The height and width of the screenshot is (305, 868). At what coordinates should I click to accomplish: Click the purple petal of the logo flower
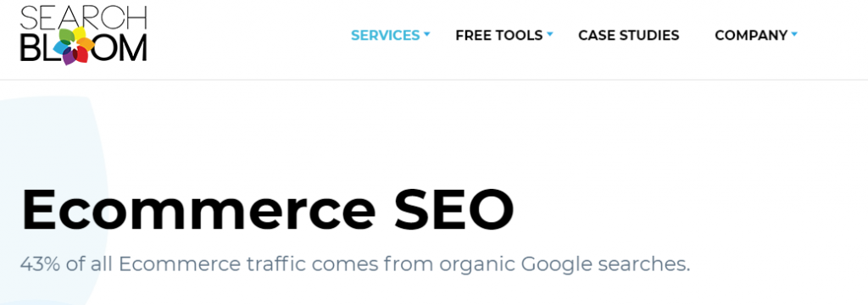point(69,57)
